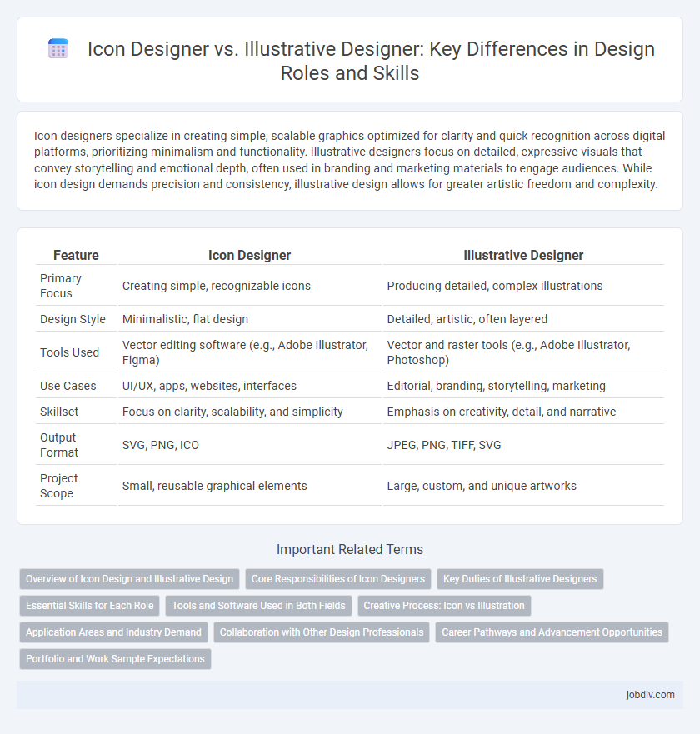This screenshot has height=734, width=700.
Task: Click 'Collaboration with Other Design Professionals' tag
Action: coord(322,632)
